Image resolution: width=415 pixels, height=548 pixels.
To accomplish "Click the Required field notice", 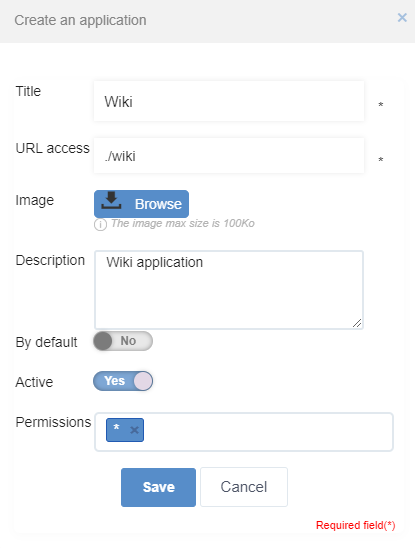I will pos(356,525).
